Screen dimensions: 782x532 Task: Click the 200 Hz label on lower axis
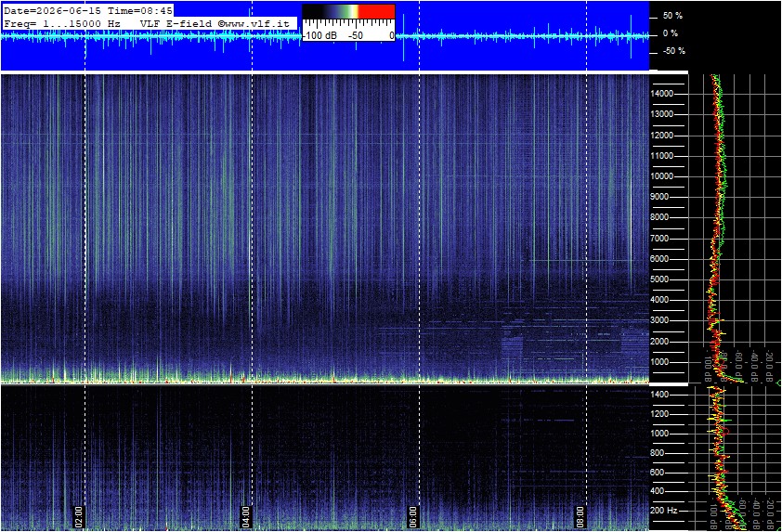pyautogui.click(x=664, y=511)
